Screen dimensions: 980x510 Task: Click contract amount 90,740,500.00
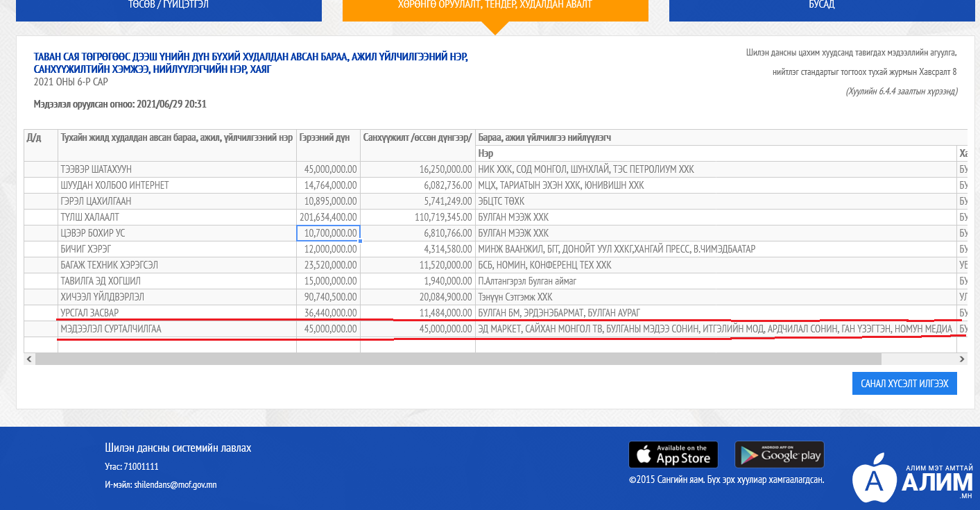pos(329,297)
